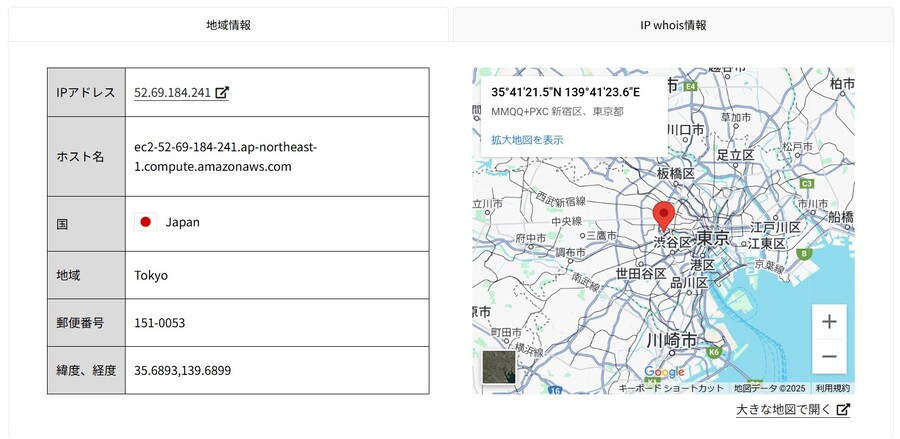Screen dimensions: 900x439
Task: Click the external-link icon beside 大きな地図で開く
Action: pyautogui.click(x=843, y=410)
